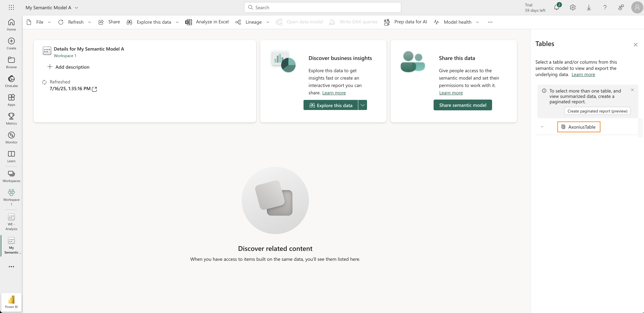The width and height of the screenshot is (644, 313).
Task: Click in the Search box
Action: click(x=323, y=8)
